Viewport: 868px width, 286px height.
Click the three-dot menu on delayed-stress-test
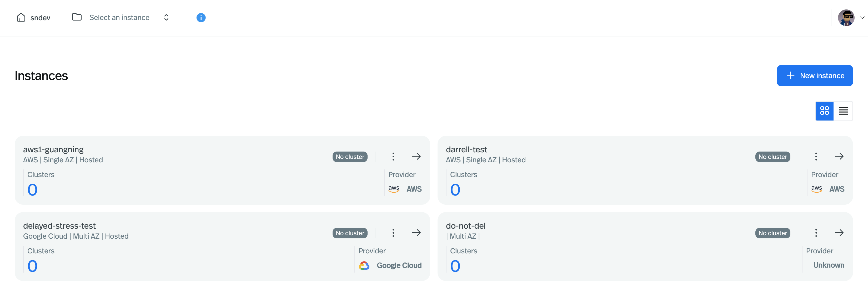(x=393, y=232)
